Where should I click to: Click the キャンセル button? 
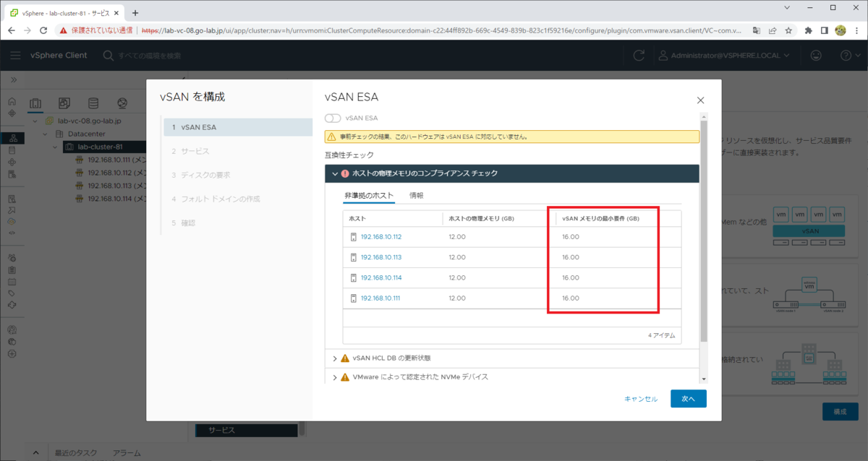click(x=641, y=399)
